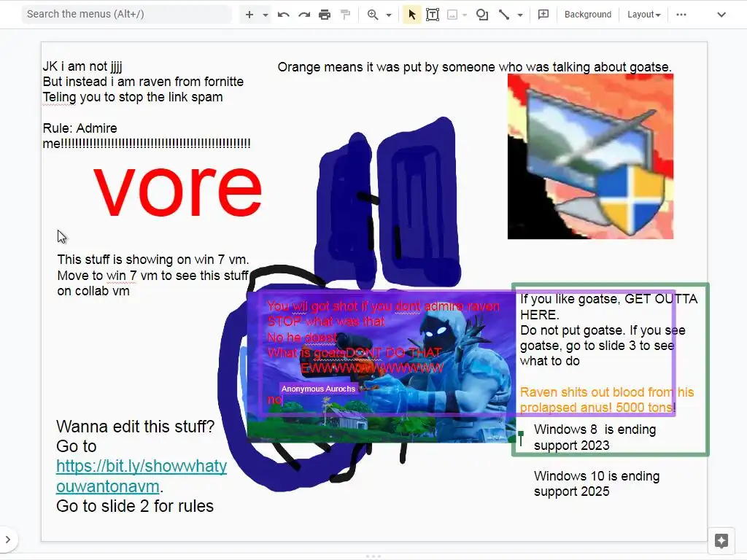Screen dimensions: 747x560
Task: Select the paint format tool
Action: (x=345, y=15)
